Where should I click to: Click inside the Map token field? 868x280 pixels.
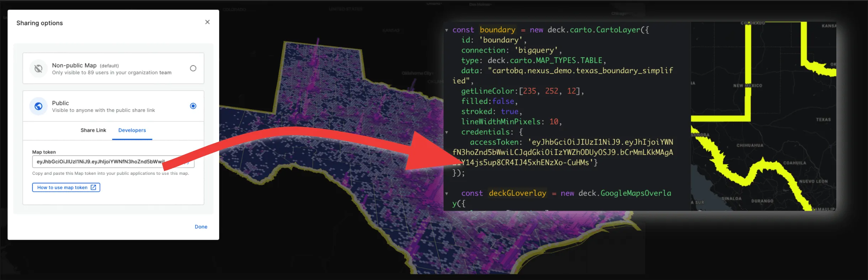coord(100,162)
